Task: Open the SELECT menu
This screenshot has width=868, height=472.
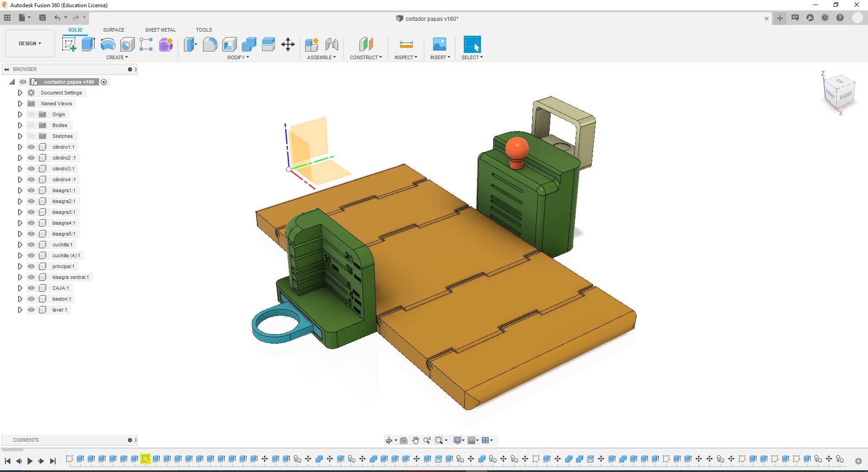Action: click(472, 57)
